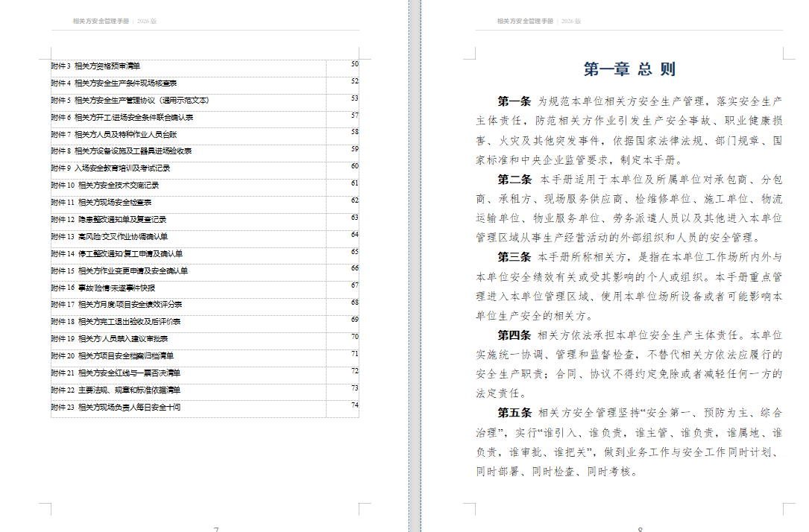Viewport: 809px width, 532px height.
Task: Select the bold label "第三条"
Action: coord(514,257)
